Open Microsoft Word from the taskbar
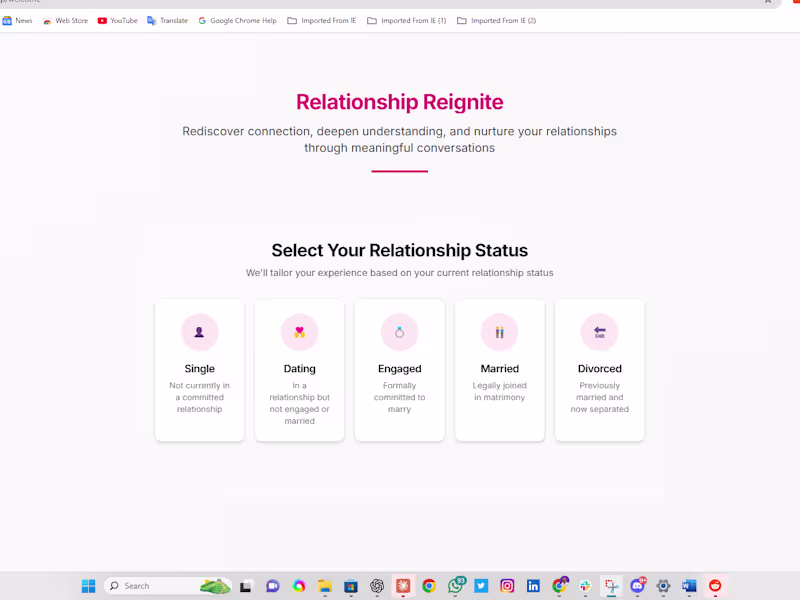Viewport: 800px width, 600px height. (x=689, y=586)
